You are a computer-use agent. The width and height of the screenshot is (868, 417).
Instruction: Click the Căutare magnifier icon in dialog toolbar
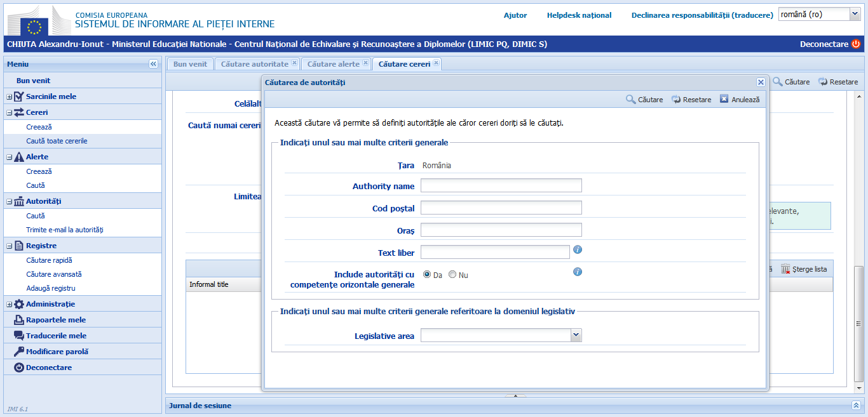tap(630, 100)
